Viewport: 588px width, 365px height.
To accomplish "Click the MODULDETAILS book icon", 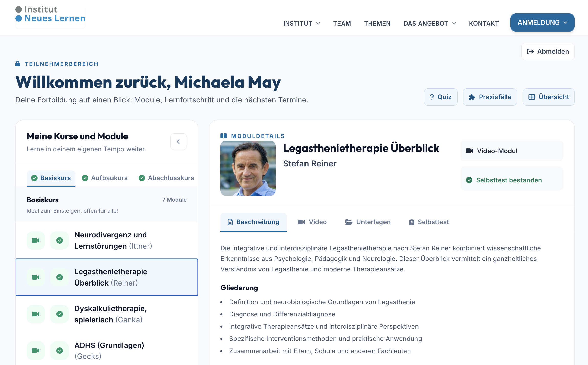I will (224, 136).
